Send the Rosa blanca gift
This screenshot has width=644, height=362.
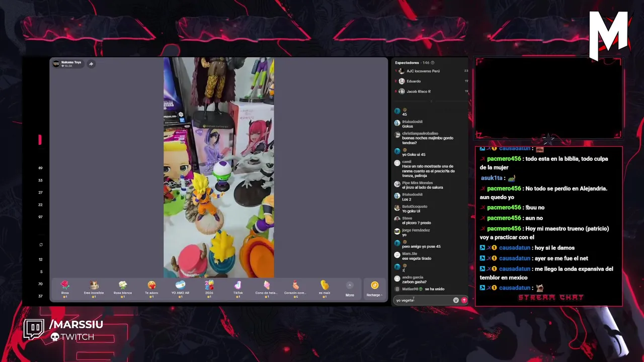click(x=123, y=289)
